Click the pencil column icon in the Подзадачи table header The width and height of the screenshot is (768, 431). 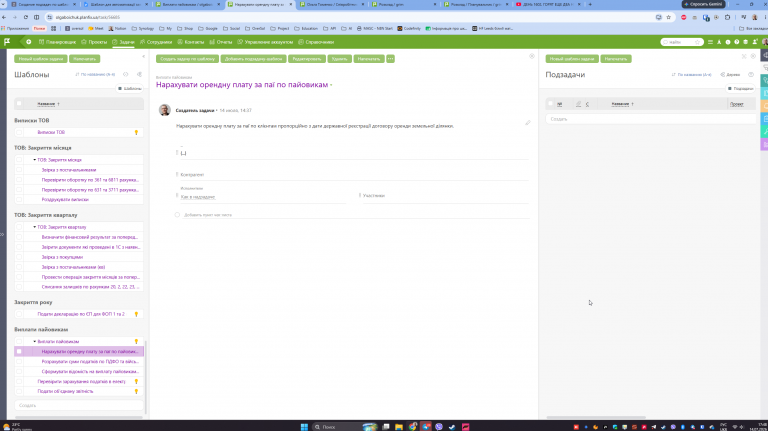[578, 104]
